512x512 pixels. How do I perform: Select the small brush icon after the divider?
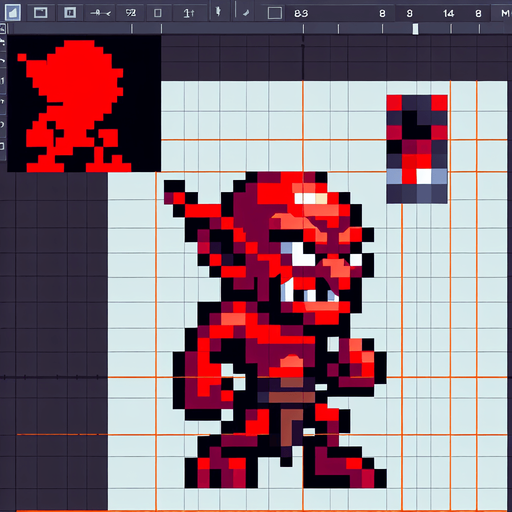246,13
